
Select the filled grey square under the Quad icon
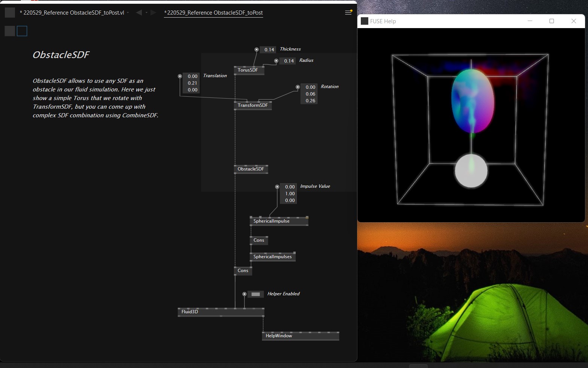tap(10, 31)
